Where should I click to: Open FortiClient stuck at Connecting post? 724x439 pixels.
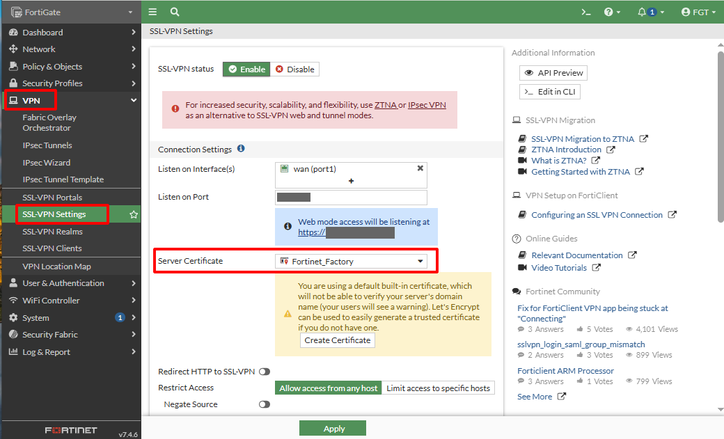coord(592,313)
